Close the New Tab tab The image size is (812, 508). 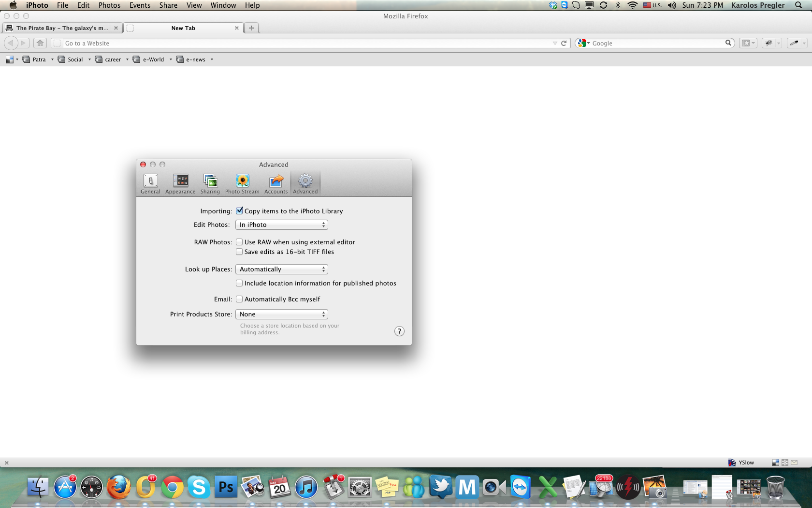pos(237,28)
